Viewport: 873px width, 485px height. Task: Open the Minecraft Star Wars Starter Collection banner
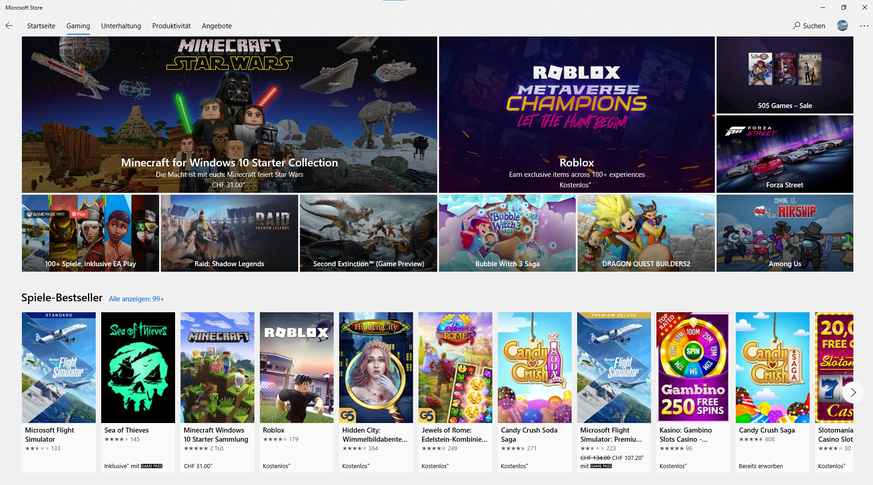click(229, 115)
